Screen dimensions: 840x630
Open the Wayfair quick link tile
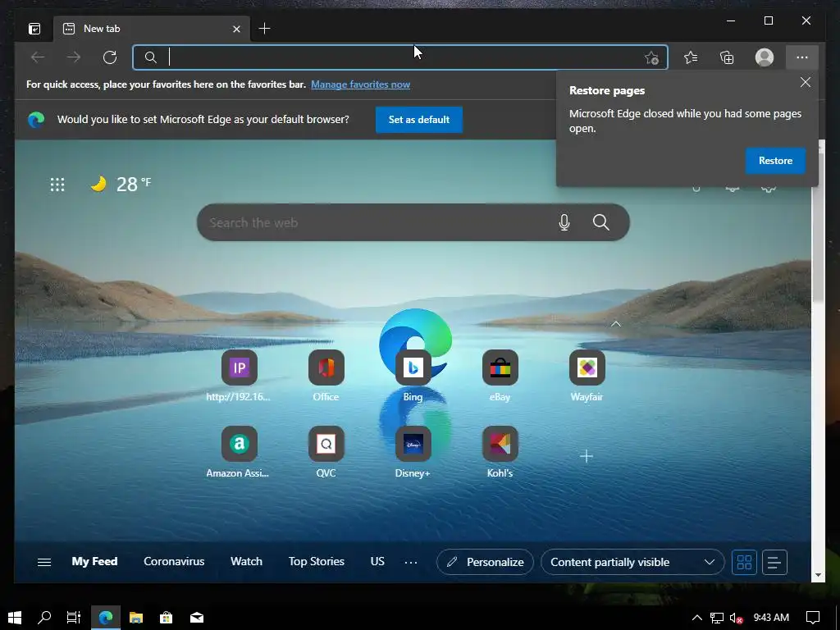[x=587, y=376]
